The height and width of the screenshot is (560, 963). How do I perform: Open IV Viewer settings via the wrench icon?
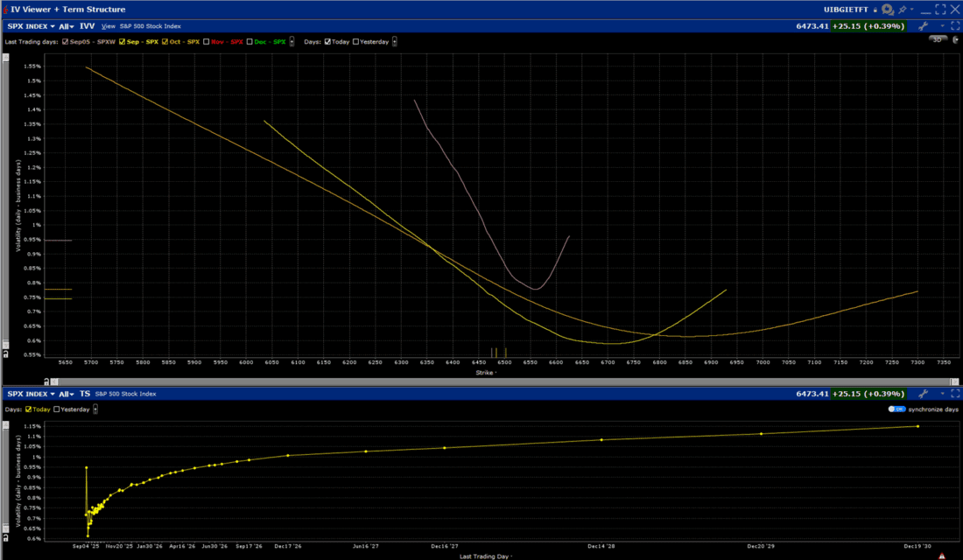coord(924,26)
